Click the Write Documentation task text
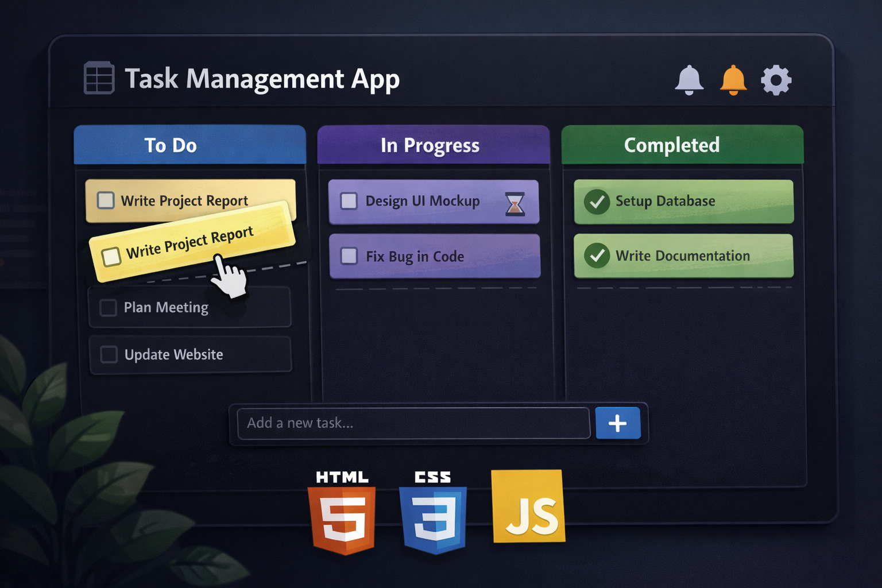882x588 pixels. (x=683, y=256)
